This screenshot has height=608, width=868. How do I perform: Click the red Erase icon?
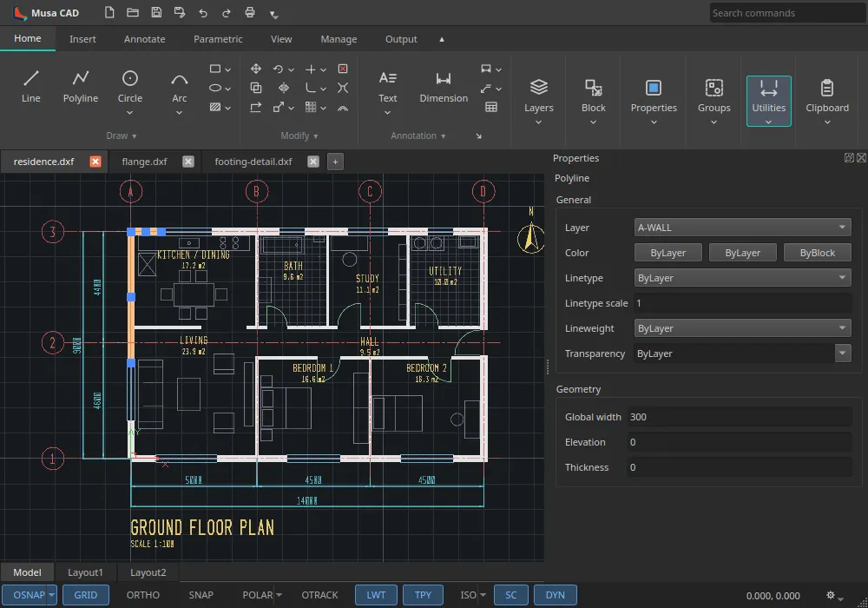[x=343, y=69]
